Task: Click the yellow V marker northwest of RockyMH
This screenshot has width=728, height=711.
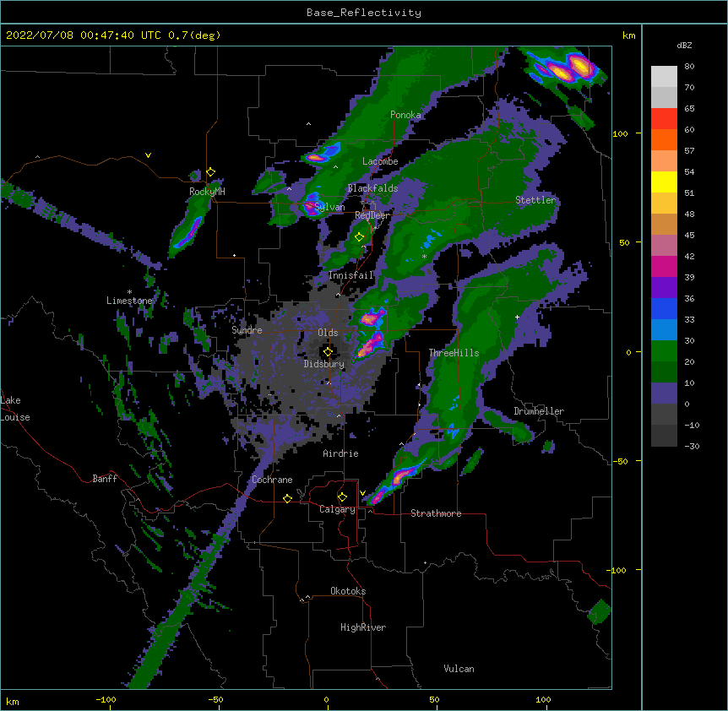Action: pyautogui.click(x=148, y=155)
